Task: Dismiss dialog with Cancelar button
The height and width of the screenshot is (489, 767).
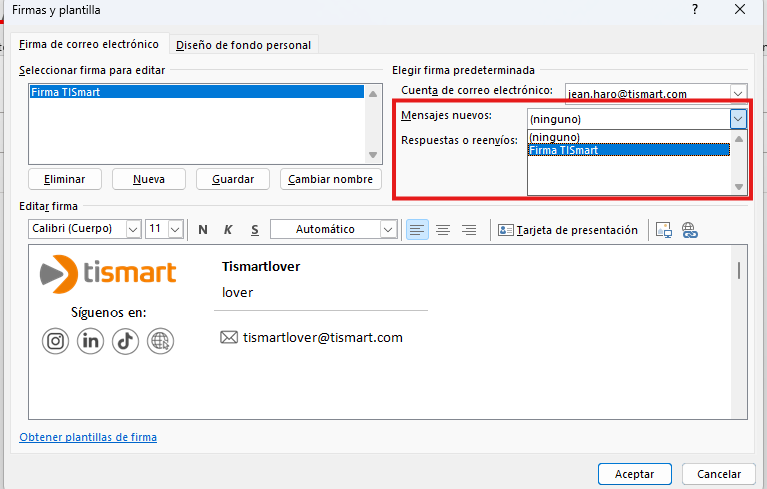Action: click(719, 474)
